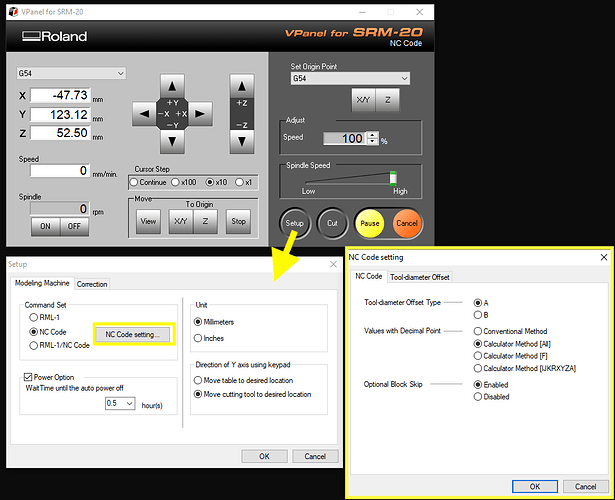Image resolution: width=615 pixels, height=500 pixels.
Task: Click the Speed mm/min field
Action: (60, 171)
